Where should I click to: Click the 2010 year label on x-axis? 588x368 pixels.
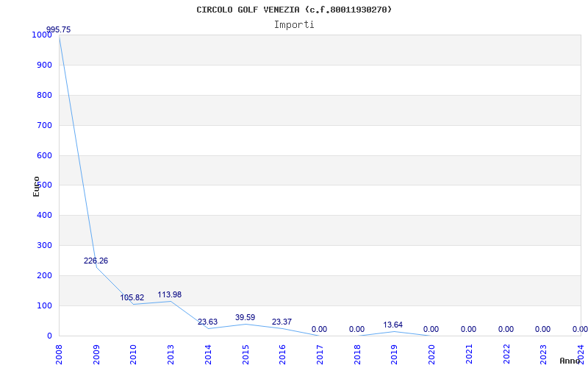[134, 354]
